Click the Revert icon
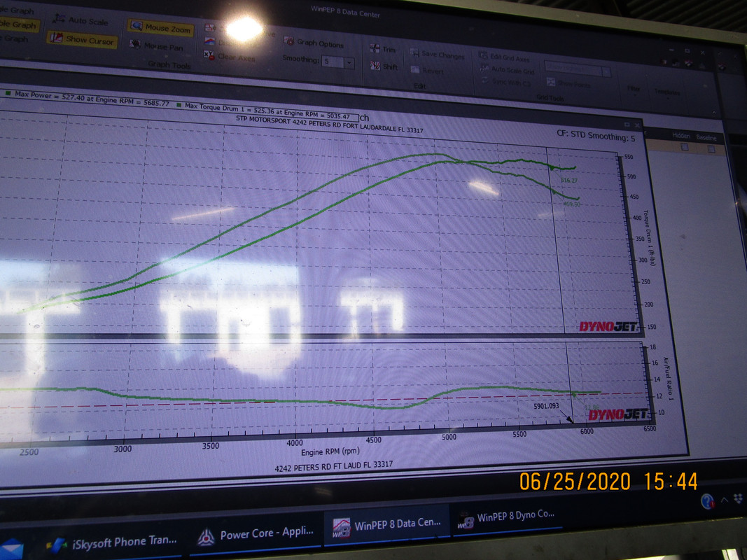 (x=415, y=69)
